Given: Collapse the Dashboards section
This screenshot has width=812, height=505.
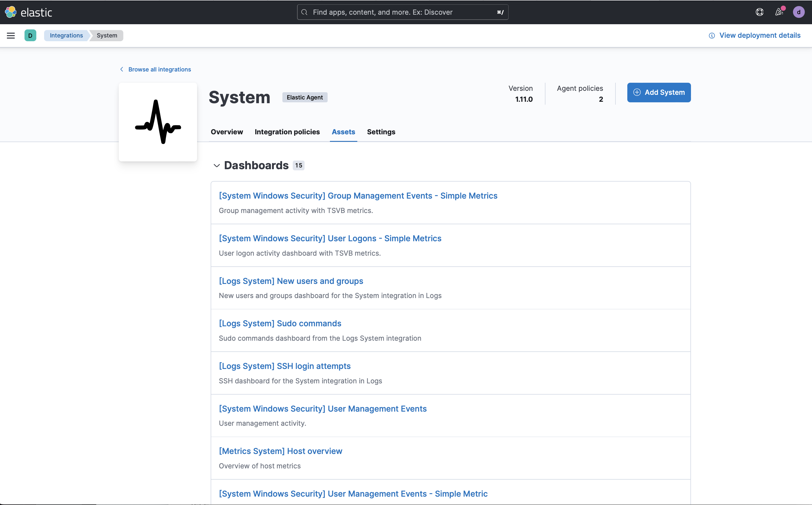Looking at the screenshot, I should pyautogui.click(x=216, y=165).
